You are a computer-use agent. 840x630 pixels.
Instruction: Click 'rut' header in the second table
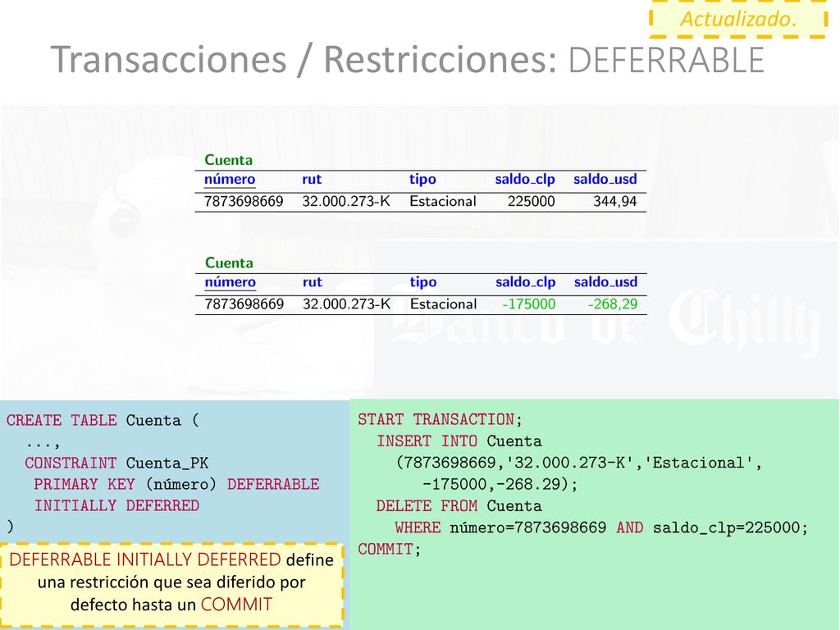coord(313,282)
